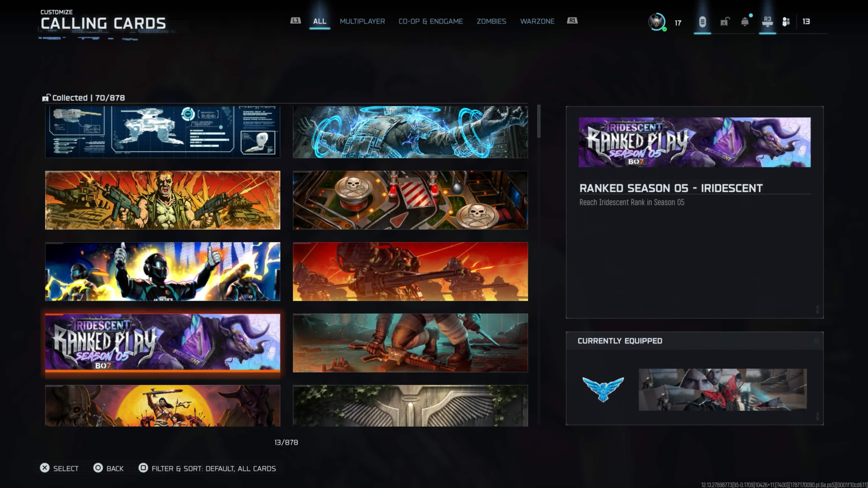The width and height of the screenshot is (868, 488).
Task: Click the open padlock icon in header
Action: pyautogui.click(x=724, y=22)
